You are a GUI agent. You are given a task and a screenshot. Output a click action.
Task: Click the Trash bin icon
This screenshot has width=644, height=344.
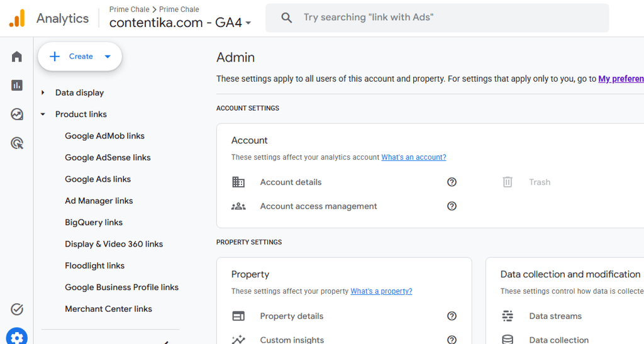[508, 182]
